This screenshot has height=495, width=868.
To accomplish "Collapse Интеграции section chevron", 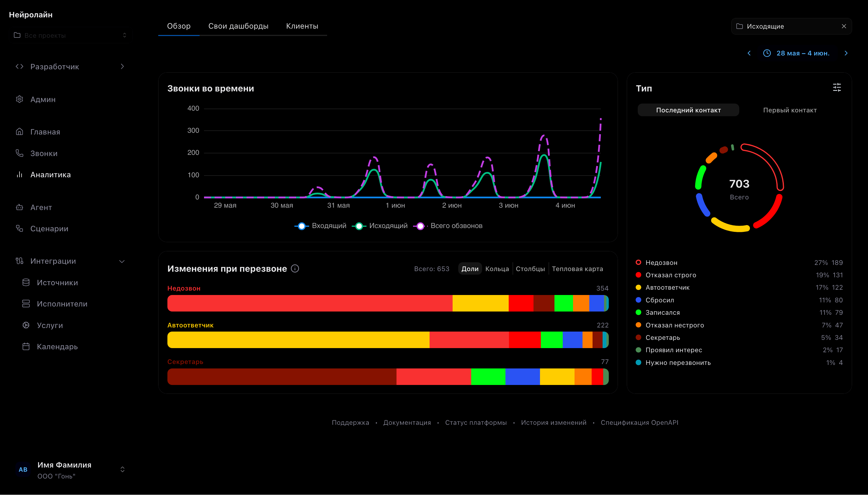I will [122, 261].
